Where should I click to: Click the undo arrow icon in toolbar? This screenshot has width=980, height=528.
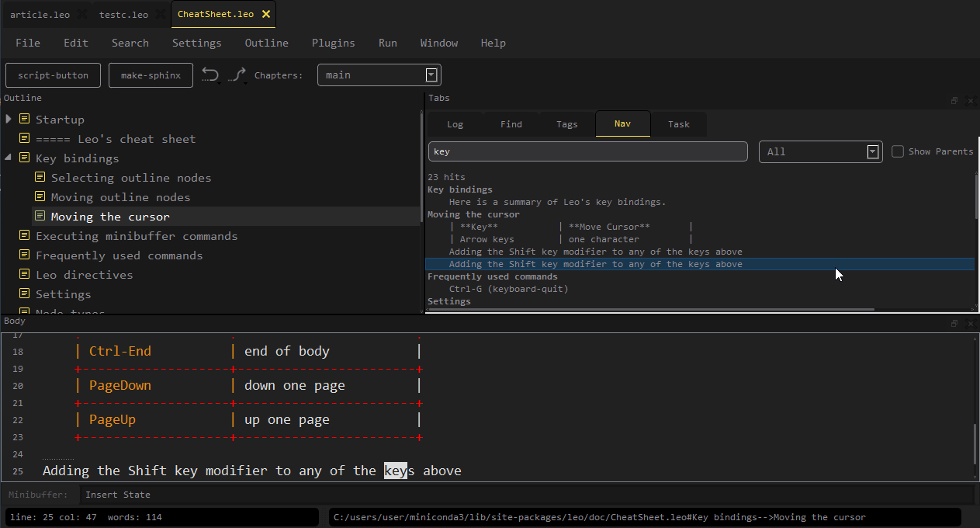coord(210,75)
